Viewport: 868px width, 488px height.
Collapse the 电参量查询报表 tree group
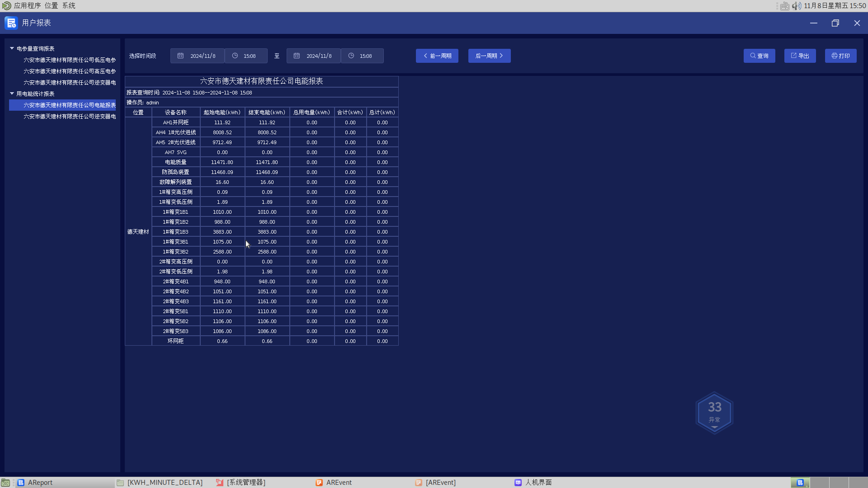point(12,48)
